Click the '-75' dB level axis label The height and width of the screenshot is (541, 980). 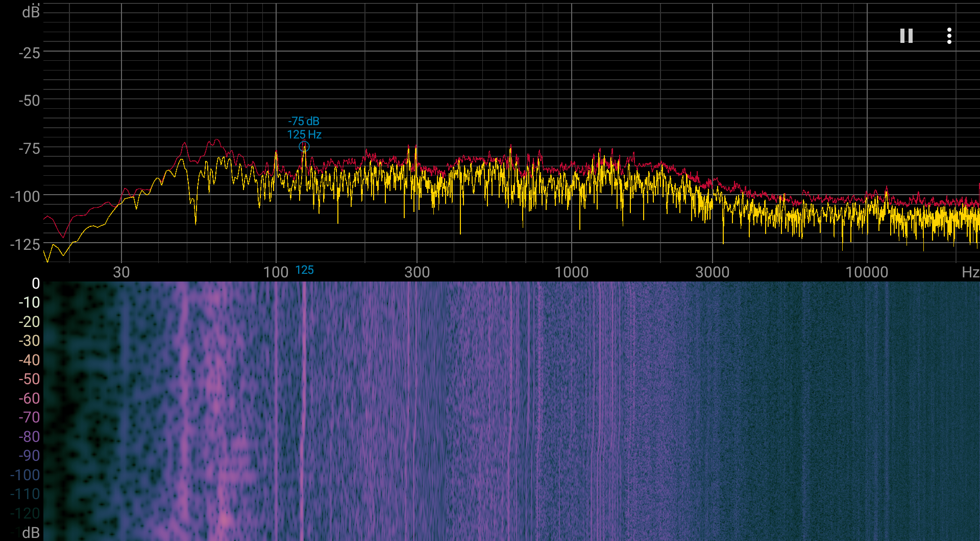click(29, 149)
